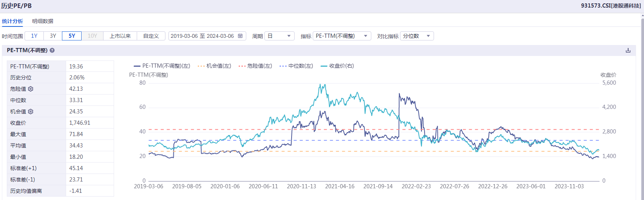
Task: Select 1Y time range
Action: pos(34,36)
